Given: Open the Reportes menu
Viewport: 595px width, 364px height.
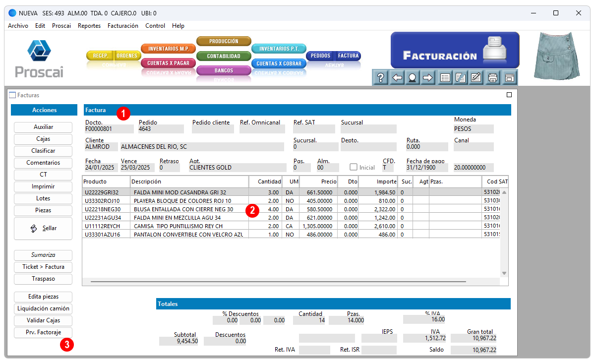Looking at the screenshot, I should click(x=89, y=26).
